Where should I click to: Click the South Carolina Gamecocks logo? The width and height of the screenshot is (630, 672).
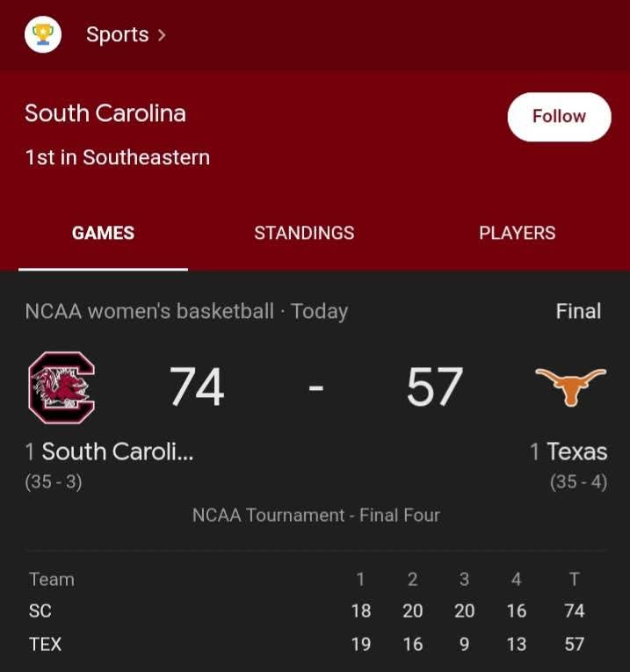click(x=62, y=387)
